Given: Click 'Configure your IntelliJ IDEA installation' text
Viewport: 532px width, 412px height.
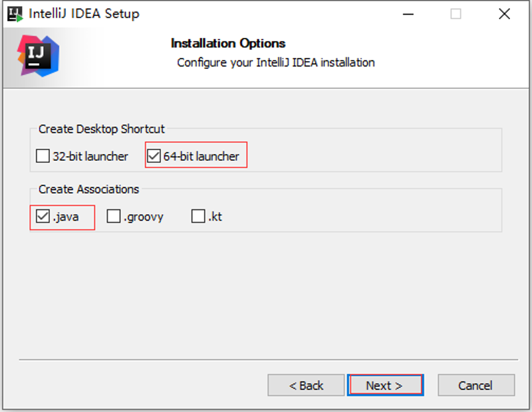Looking at the screenshot, I should [276, 62].
